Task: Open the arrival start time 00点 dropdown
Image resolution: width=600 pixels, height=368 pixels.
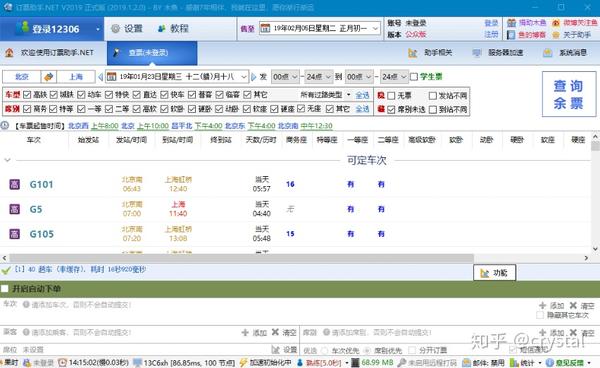Action: [359, 77]
